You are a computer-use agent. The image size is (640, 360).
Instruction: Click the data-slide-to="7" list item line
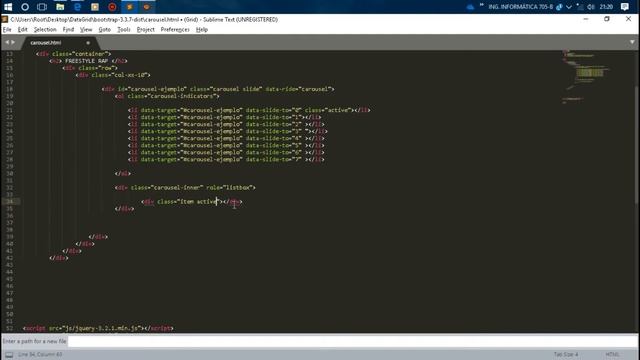226,160
